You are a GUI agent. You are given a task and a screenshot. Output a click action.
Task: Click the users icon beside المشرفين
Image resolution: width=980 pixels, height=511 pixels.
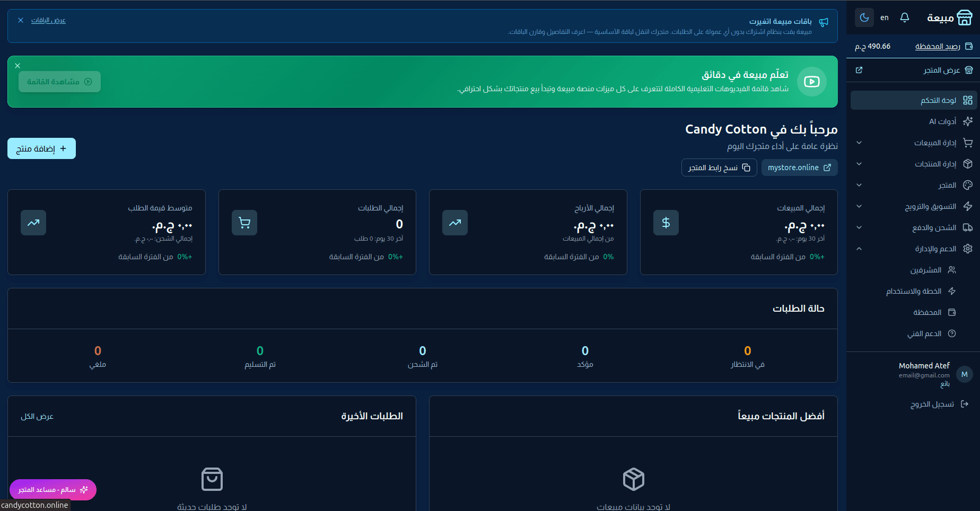[952, 270]
